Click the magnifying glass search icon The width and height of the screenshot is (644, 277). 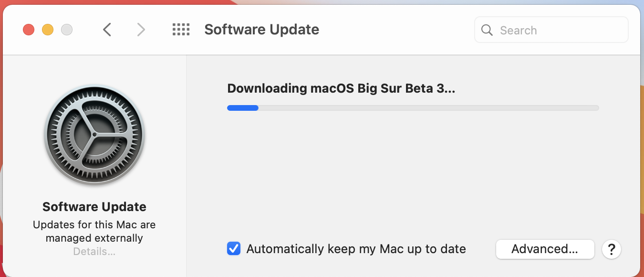coord(487,30)
